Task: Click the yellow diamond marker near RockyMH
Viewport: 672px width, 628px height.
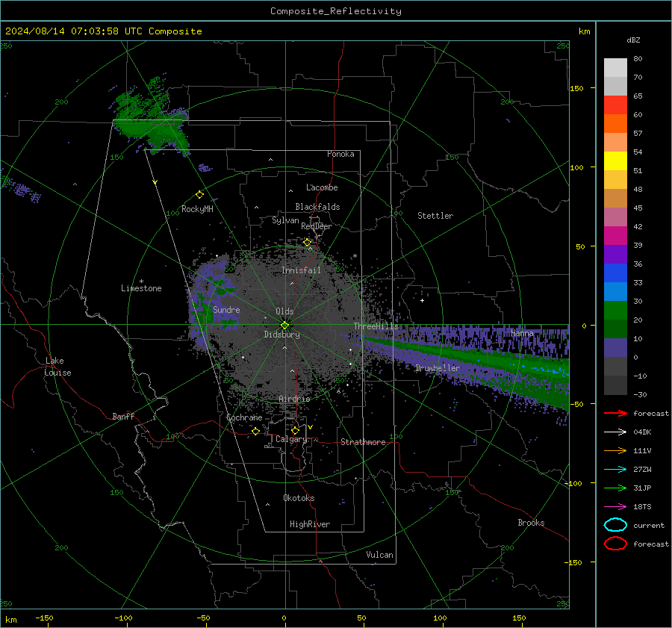Action: (x=199, y=195)
